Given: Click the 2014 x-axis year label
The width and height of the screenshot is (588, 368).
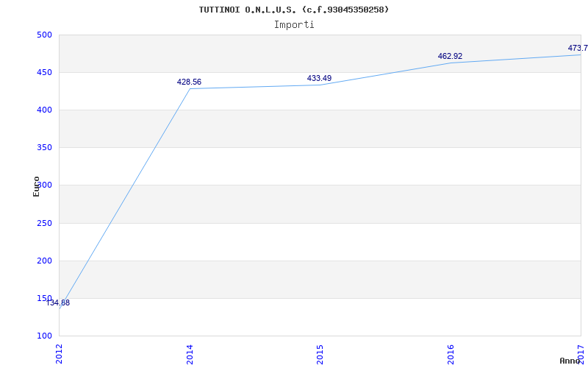Looking at the screenshot, I should click(190, 353).
